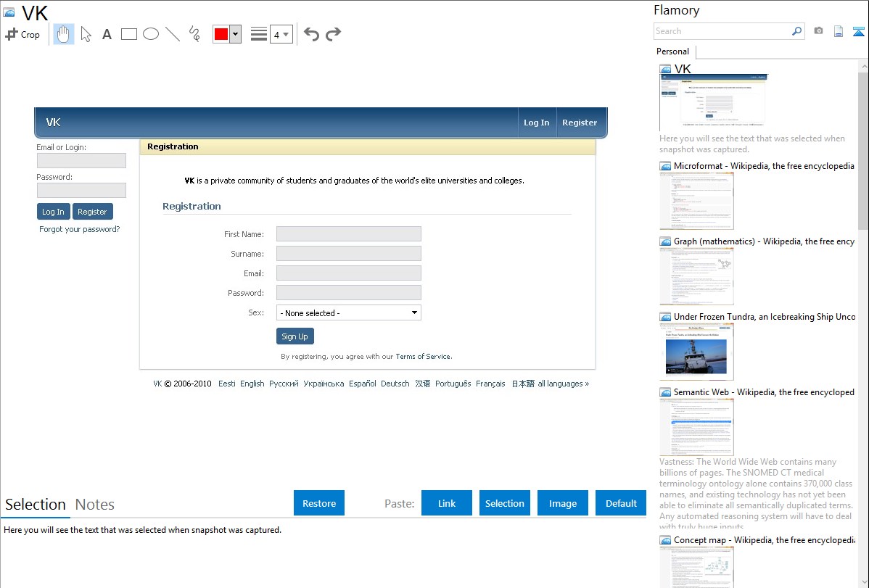869x588 pixels.
Task: Switch to the Notes tab
Action: (95, 505)
